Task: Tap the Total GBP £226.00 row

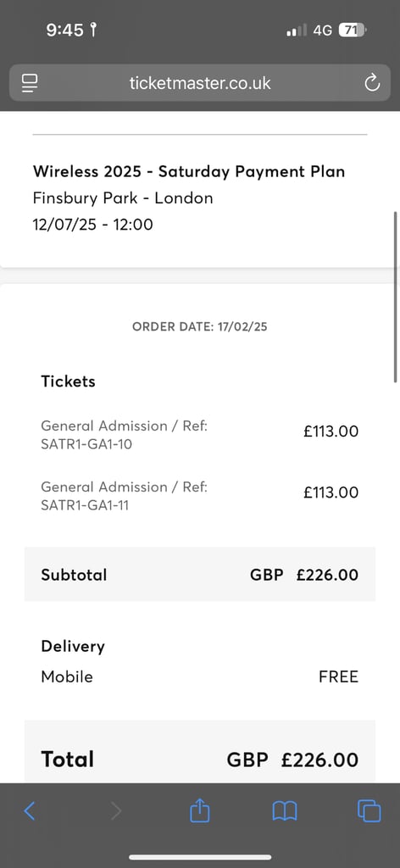Action: 200,759
